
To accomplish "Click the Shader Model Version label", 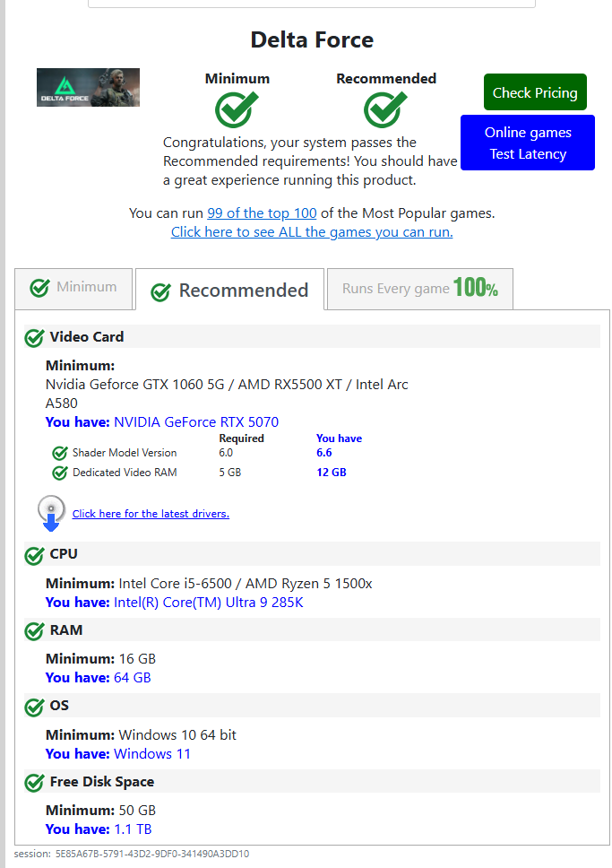I will pos(125,453).
